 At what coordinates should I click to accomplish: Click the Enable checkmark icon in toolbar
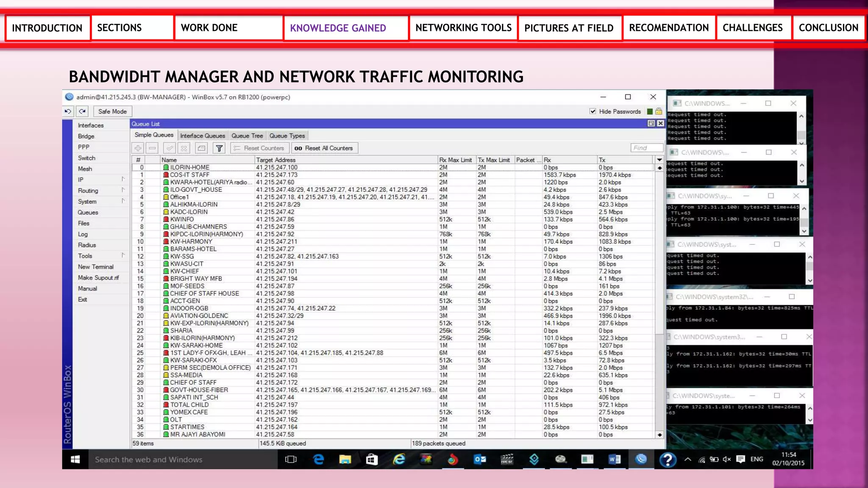point(169,148)
